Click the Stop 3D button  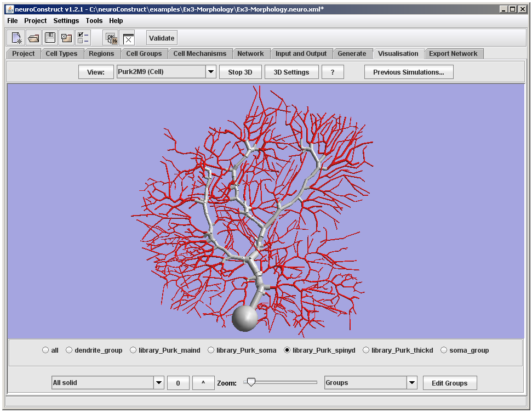tap(240, 72)
